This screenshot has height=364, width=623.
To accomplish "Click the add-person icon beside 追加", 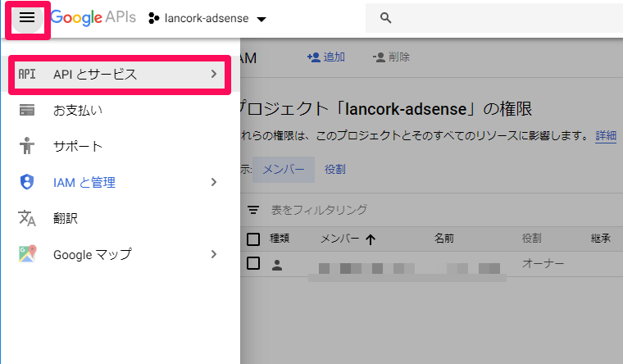I will (x=314, y=57).
